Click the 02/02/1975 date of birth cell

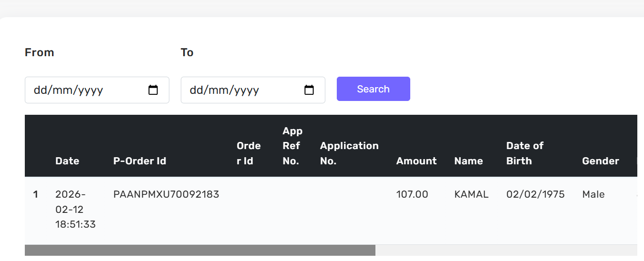tap(535, 194)
